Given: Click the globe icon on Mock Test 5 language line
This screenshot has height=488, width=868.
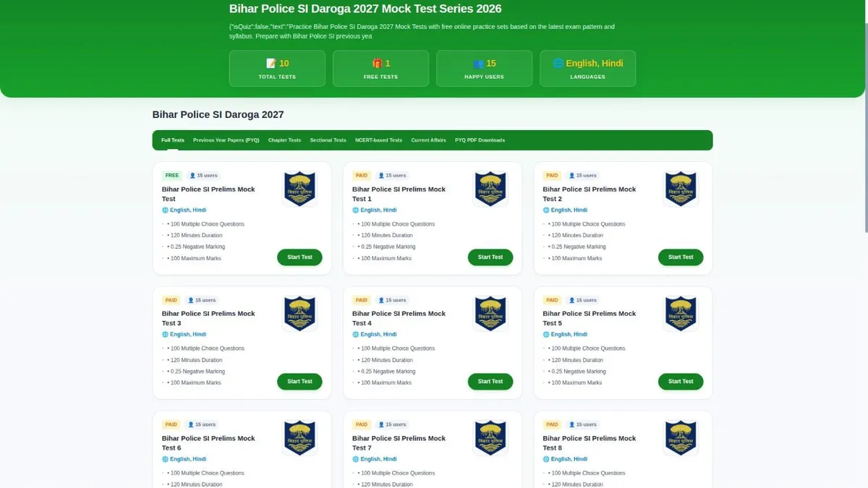Looking at the screenshot, I should click(546, 335).
